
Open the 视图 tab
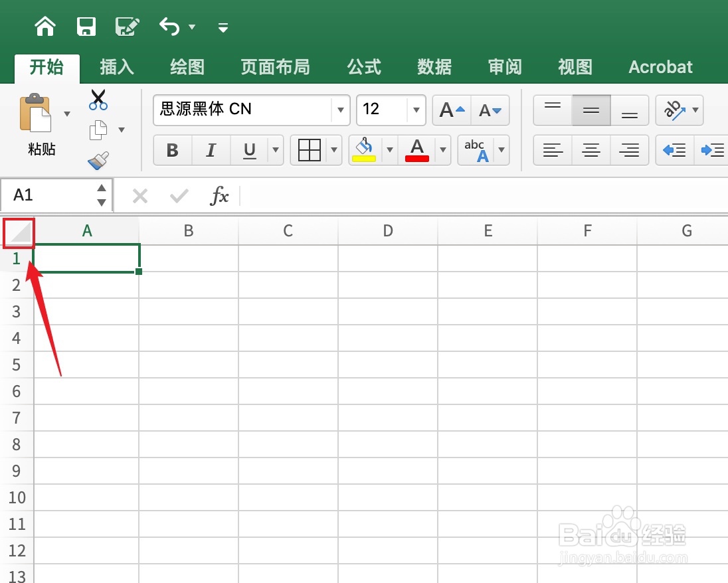575,67
